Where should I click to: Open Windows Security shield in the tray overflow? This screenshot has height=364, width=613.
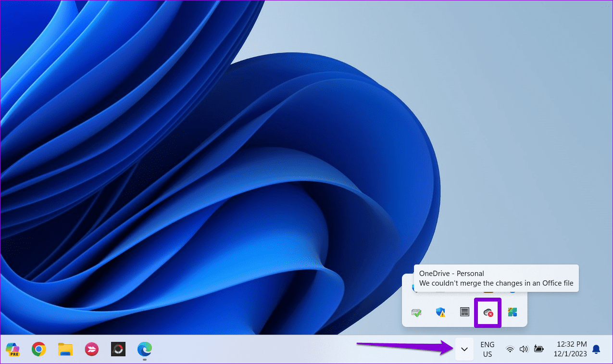pyautogui.click(x=440, y=312)
